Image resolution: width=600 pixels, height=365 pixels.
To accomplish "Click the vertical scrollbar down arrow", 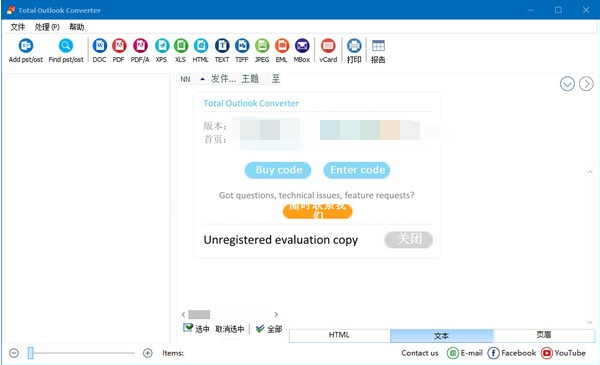I will tap(590, 323).
